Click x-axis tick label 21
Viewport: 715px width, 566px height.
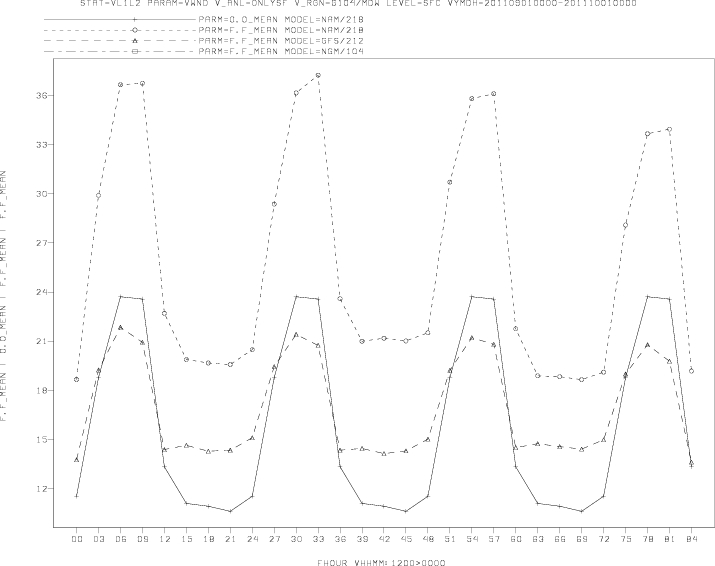[x=230, y=539]
